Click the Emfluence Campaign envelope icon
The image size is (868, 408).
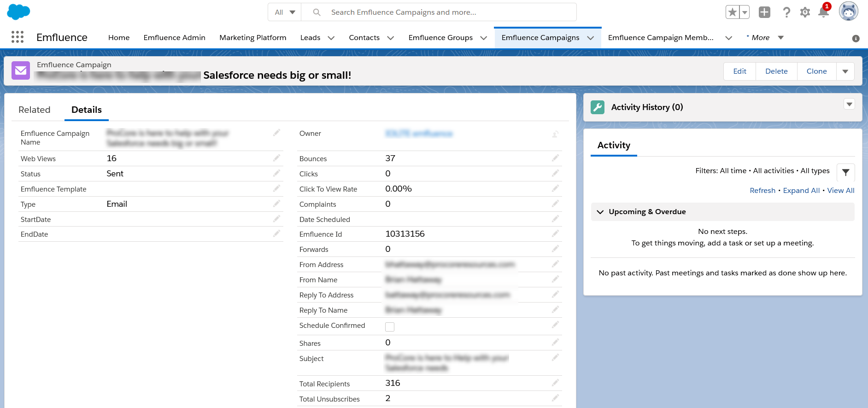[x=21, y=70]
